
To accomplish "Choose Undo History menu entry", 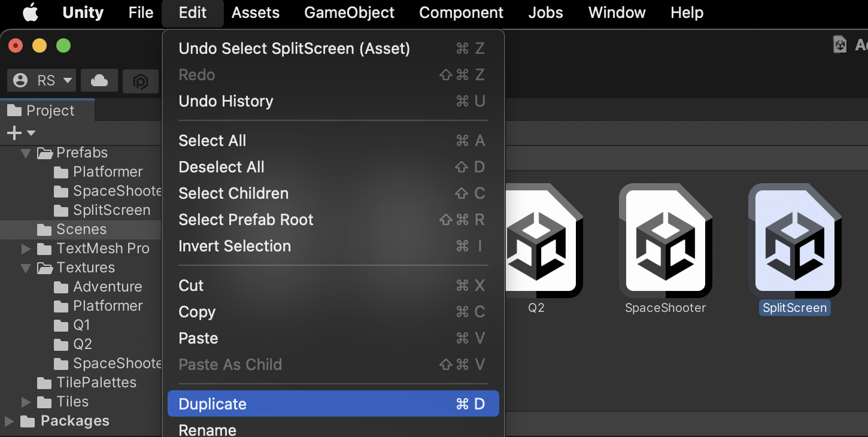I will coord(226,101).
